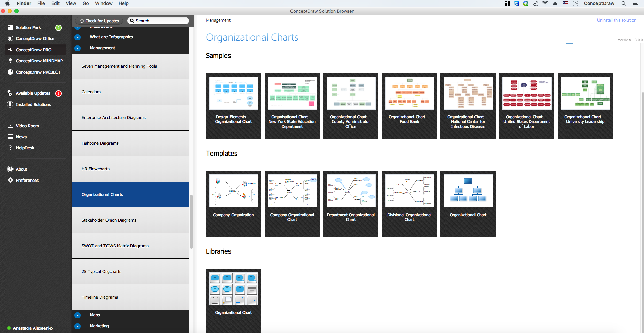
Task: Open the News list icon
Action: point(10,137)
